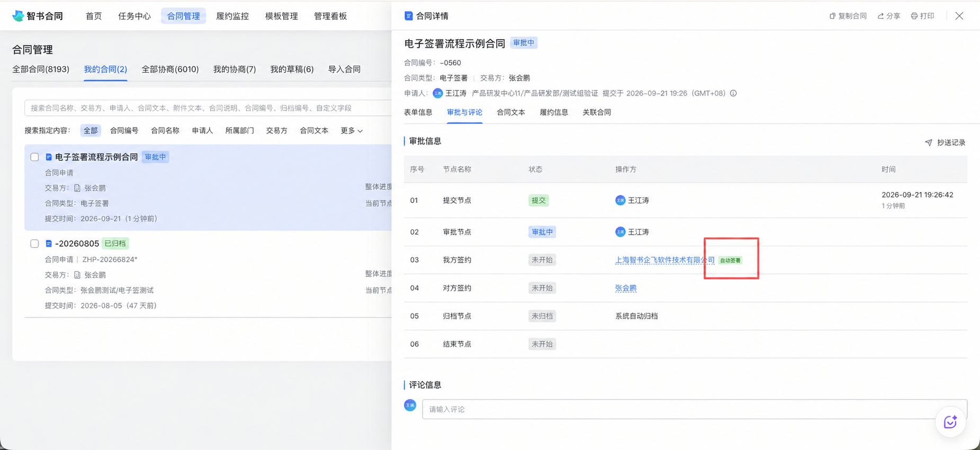980x450 pixels.
Task: Open 模板管理 in top navigation
Action: (x=281, y=16)
